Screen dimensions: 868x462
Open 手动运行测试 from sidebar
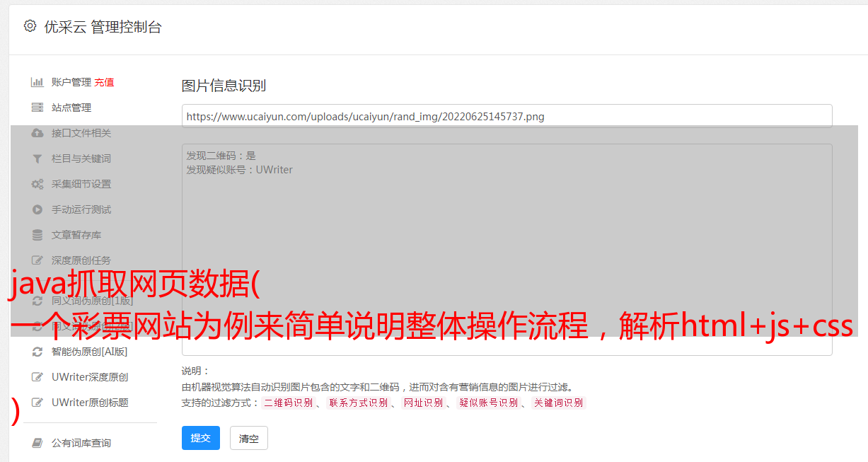(81, 209)
